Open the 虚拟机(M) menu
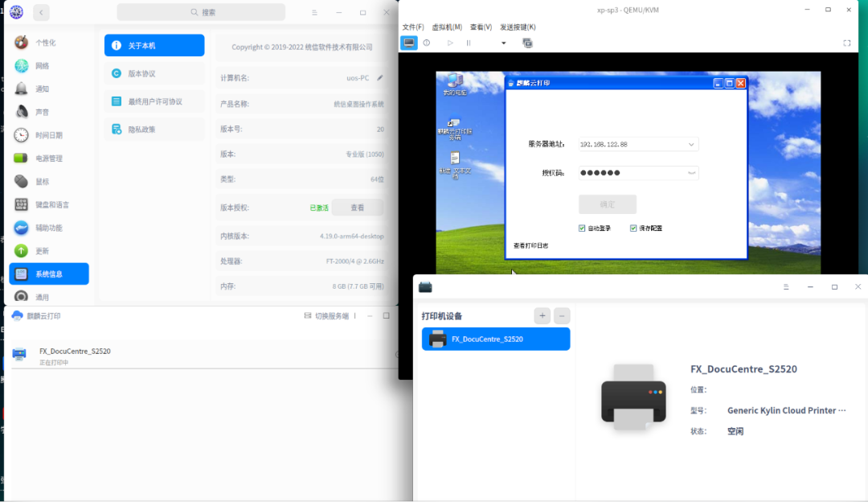The height and width of the screenshot is (502, 868). [x=448, y=27]
